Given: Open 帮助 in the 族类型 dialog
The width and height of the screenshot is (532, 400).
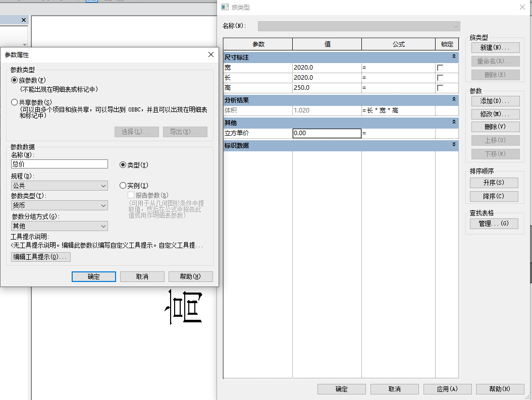Looking at the screenshot, I should (500, 389).
